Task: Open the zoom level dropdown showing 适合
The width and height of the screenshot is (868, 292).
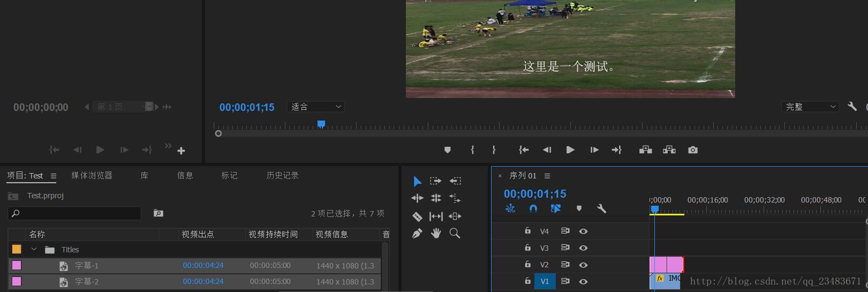Action: pos(315,107)
